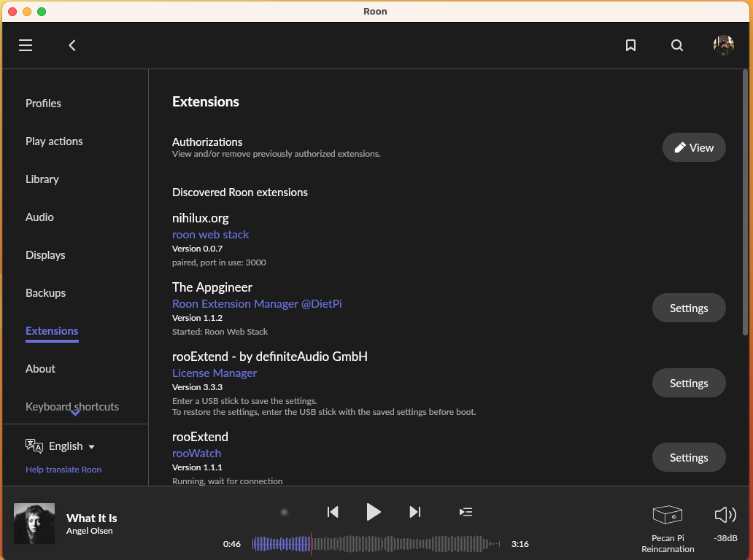753x560 pixels.
Task: Click the What It Is track title
Action: (x=92, y=518)
